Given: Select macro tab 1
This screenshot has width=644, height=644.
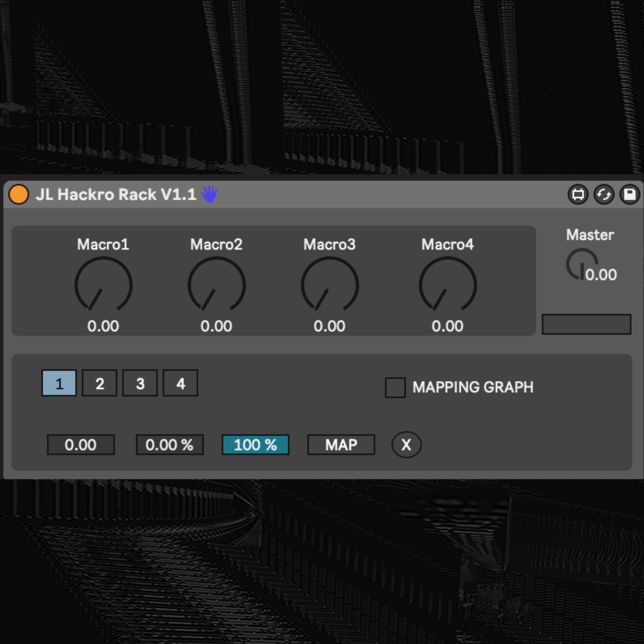Looking at the screenshot, I should point(59,383).
